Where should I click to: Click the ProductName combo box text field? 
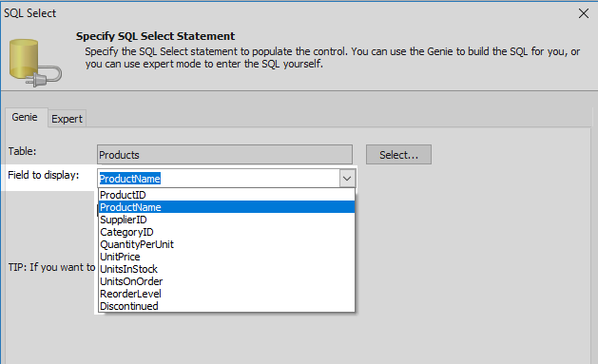(219, 179)
